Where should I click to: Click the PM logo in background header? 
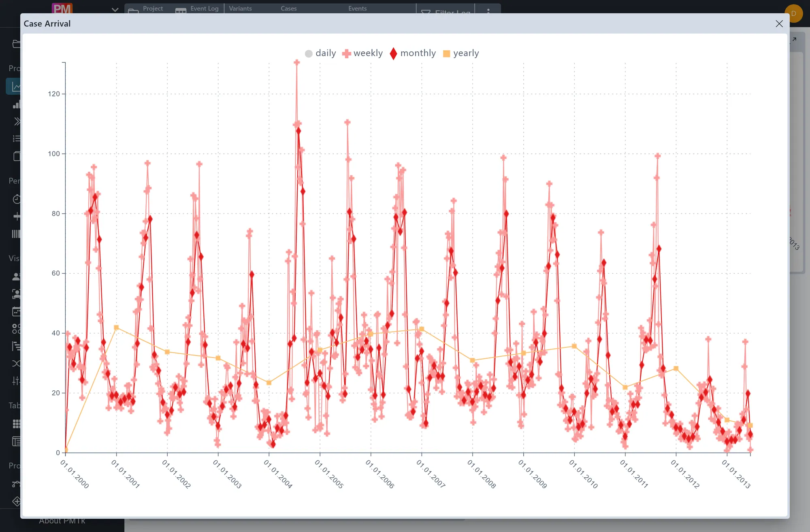(x=62, y=8)
